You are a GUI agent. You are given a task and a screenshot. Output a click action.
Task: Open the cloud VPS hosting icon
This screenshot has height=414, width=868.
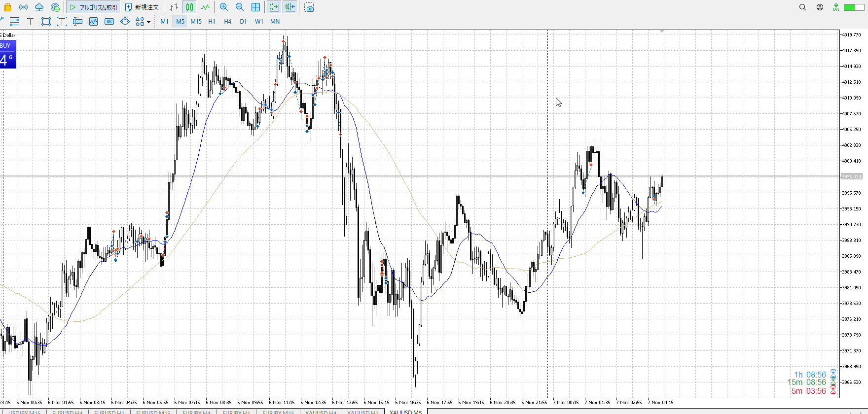[39, 7]
